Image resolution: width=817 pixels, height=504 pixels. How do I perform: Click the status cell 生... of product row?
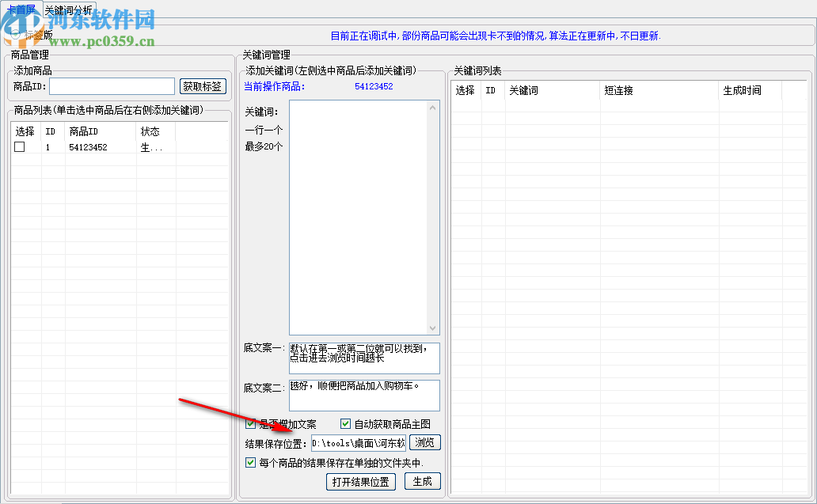(152, 147)
